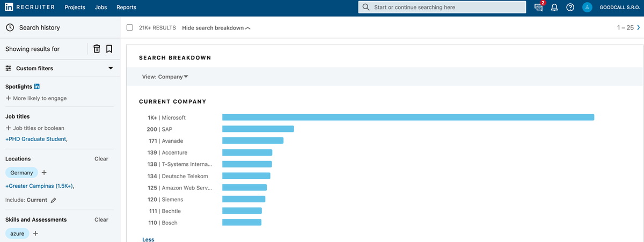Open the View: Company dropdown
This screenshot has width=644, height=242.
click(165, 77)
